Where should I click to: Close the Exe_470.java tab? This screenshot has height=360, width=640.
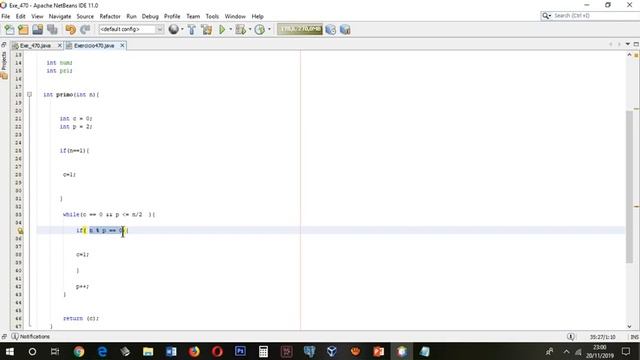pos(60,46)
